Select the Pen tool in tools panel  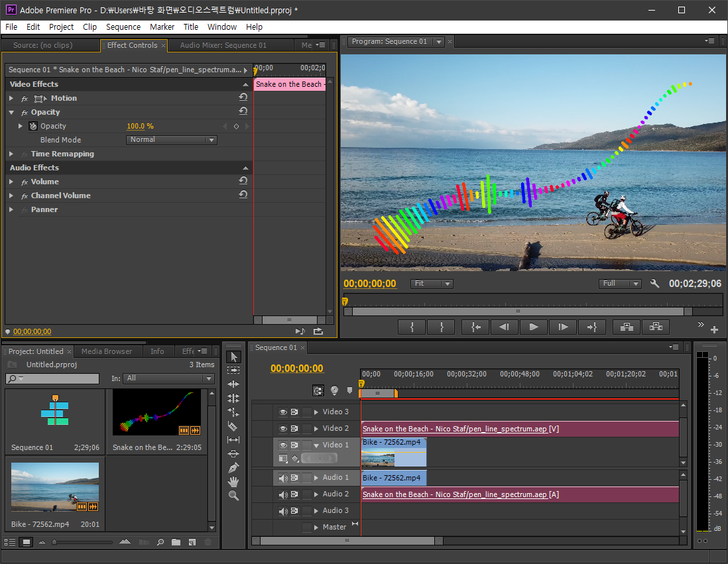233,468
